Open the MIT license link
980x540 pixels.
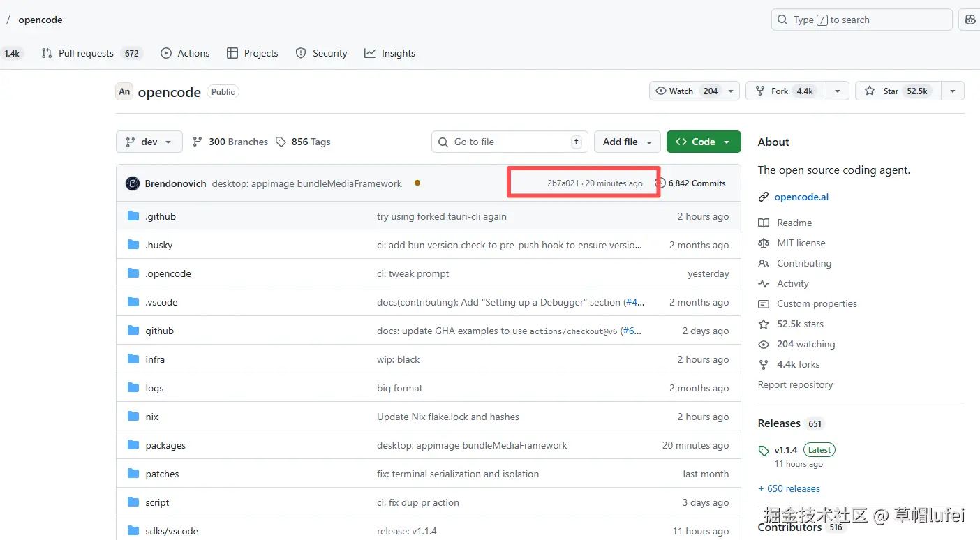[801, 243]
